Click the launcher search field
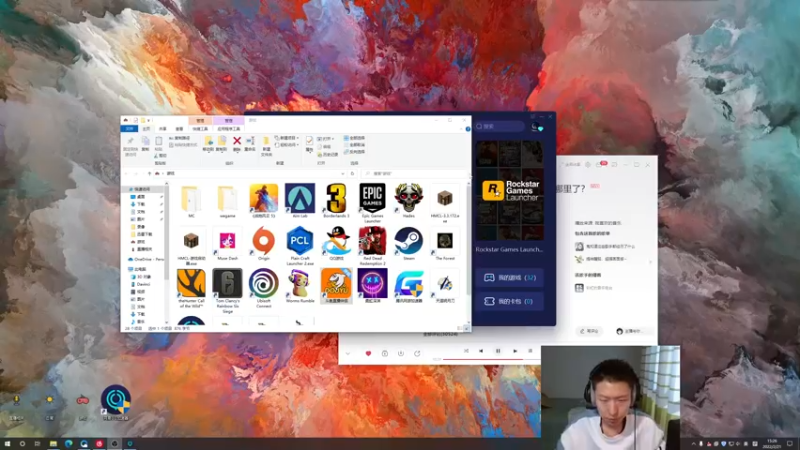800x450 pixels. pos(499,126)
